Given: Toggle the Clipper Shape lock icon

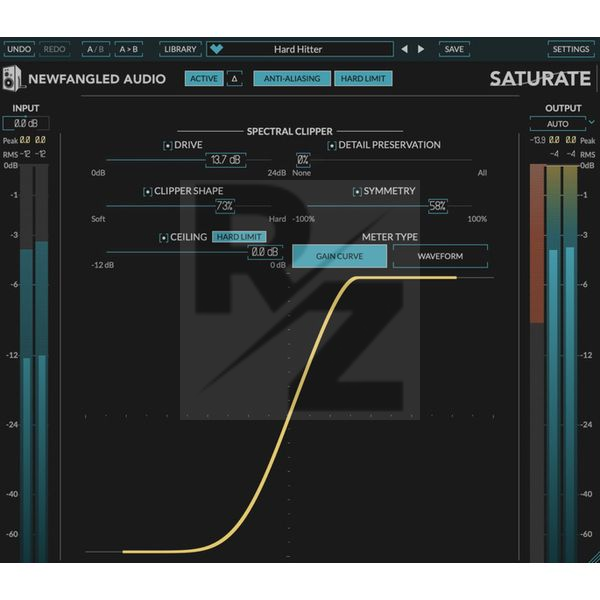Looking at the screenshot, I should (147, 191).
